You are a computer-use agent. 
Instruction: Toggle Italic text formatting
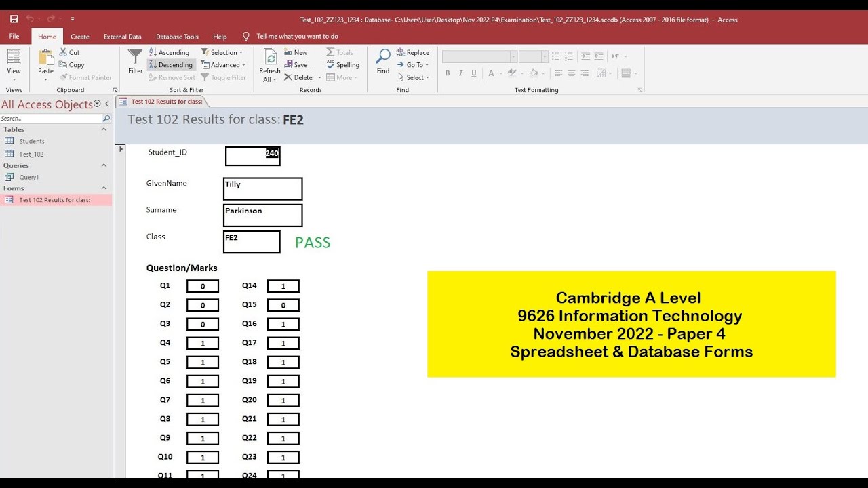460,73
